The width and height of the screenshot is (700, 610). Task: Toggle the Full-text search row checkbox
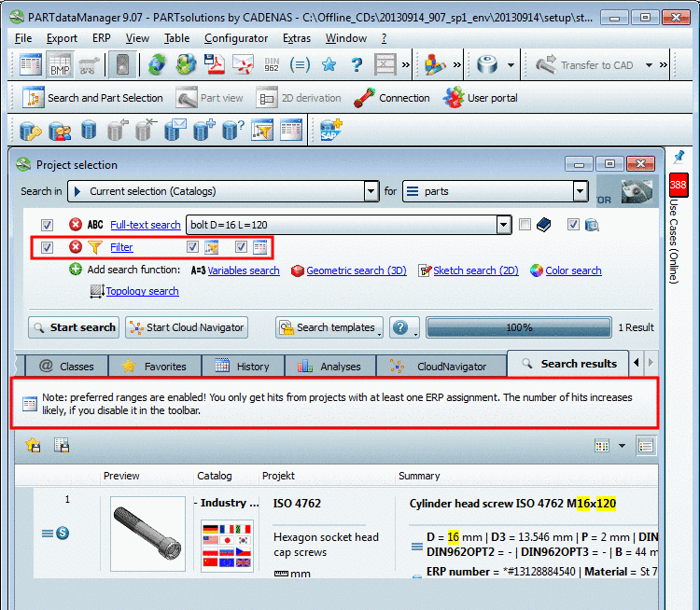point(47,225)
